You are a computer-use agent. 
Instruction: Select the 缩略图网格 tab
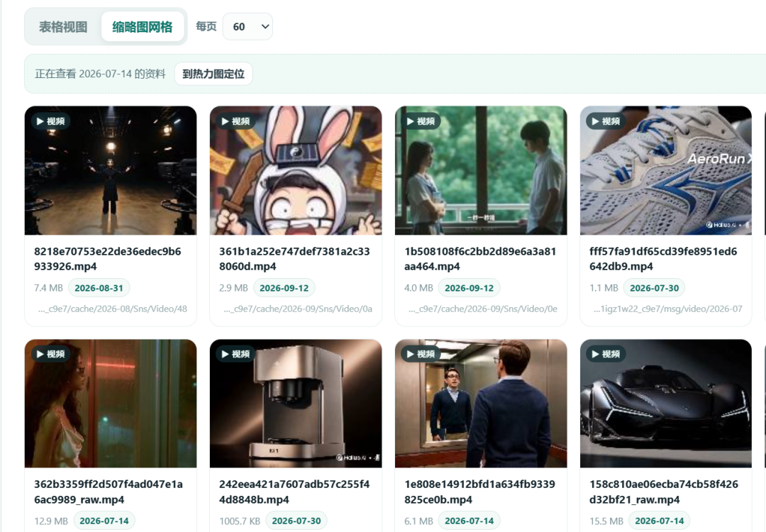[142, 27]
